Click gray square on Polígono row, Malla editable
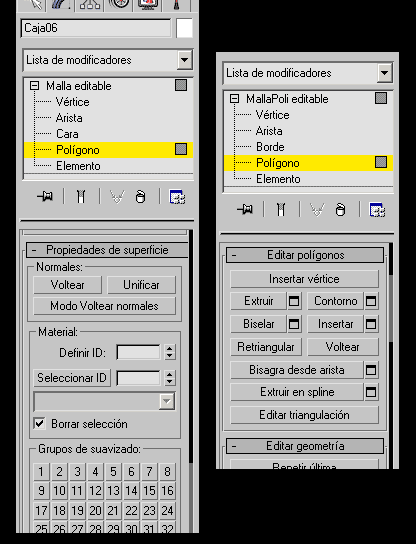Screen dimensions: 416x544 point(181,149)
